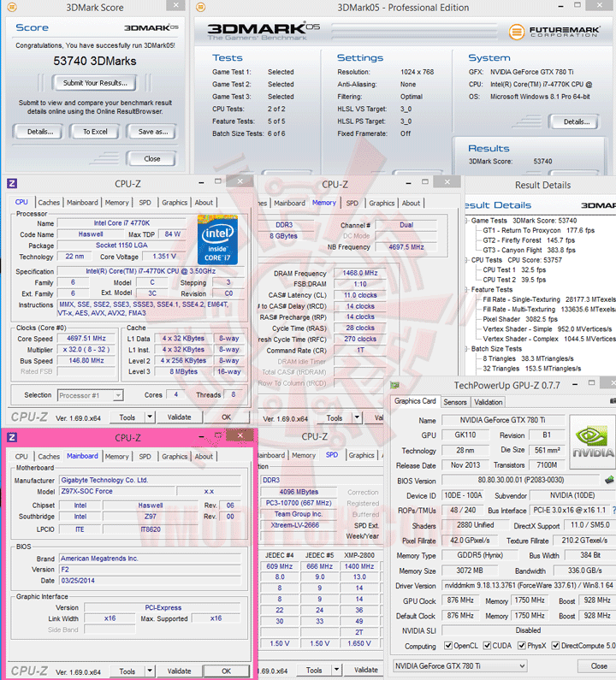Click the Core Voltage 1.351 V field
The width and height of the screenshot is (616, 680).
(164, 257)
